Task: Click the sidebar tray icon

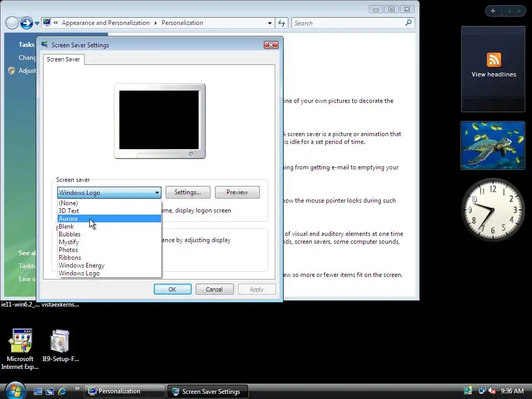Action: (x=468, y=391)
